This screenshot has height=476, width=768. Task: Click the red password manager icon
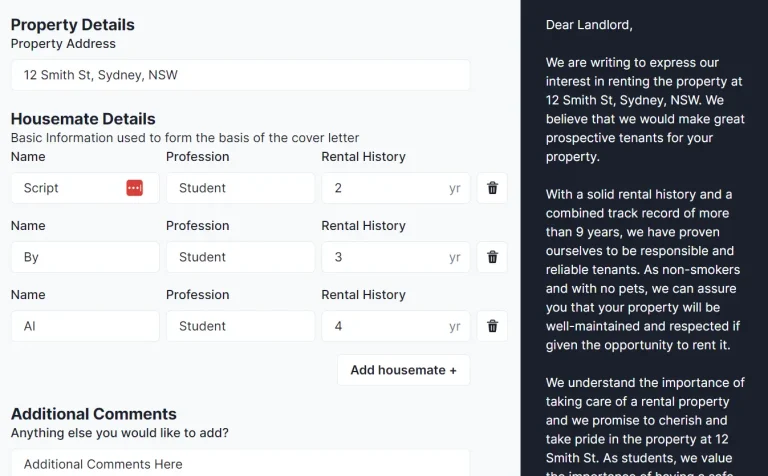click(134, 188)
